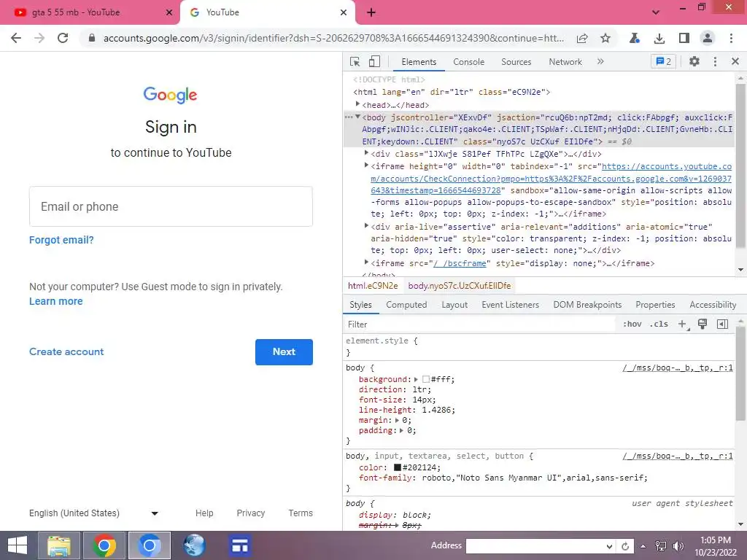The width and height of the screenshot is (747, 560).
Task: Open the #202124 color swatch
Action: click(x=398, y=467)
